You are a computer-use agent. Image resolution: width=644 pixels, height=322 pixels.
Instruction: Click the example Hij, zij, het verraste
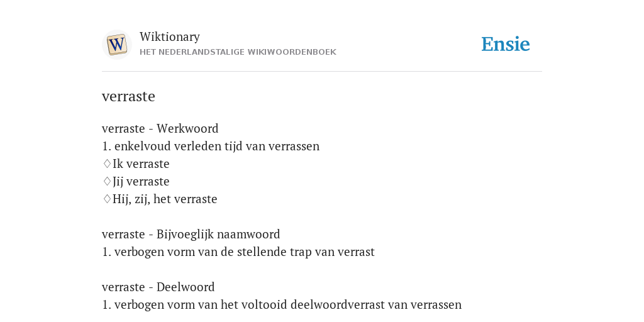pos(165,199)
